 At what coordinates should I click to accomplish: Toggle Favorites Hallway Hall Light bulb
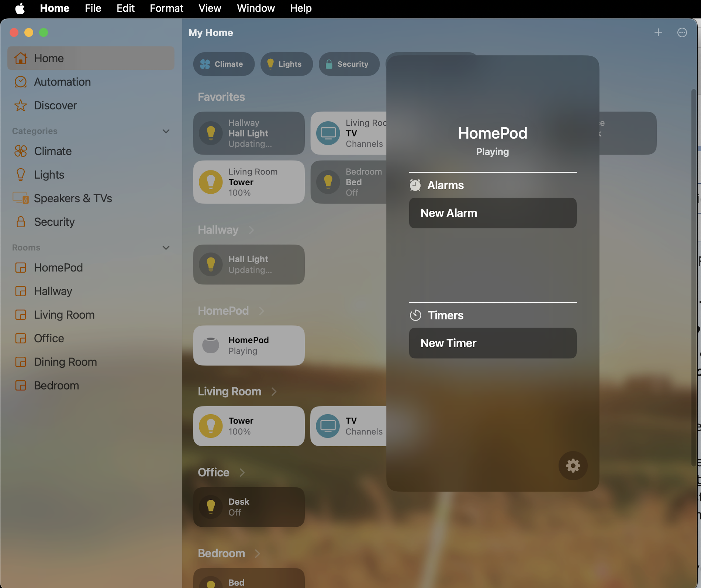pyautogui.click(x=211, y=133)
